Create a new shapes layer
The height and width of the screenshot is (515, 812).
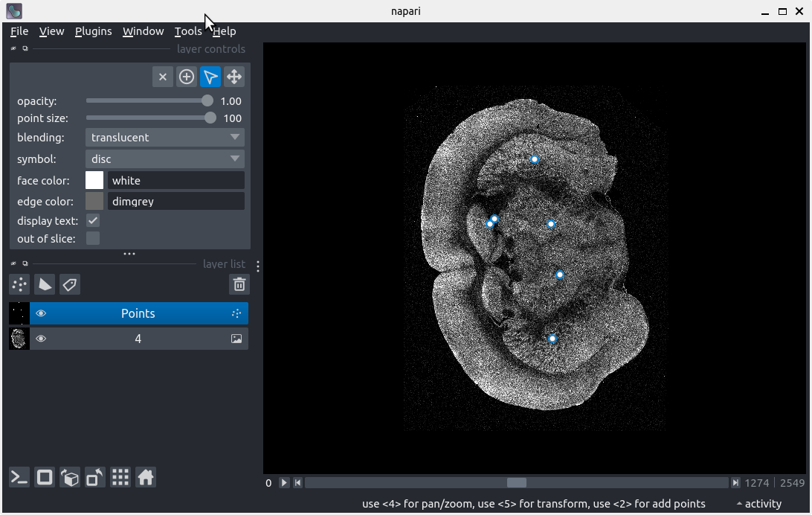45,284
